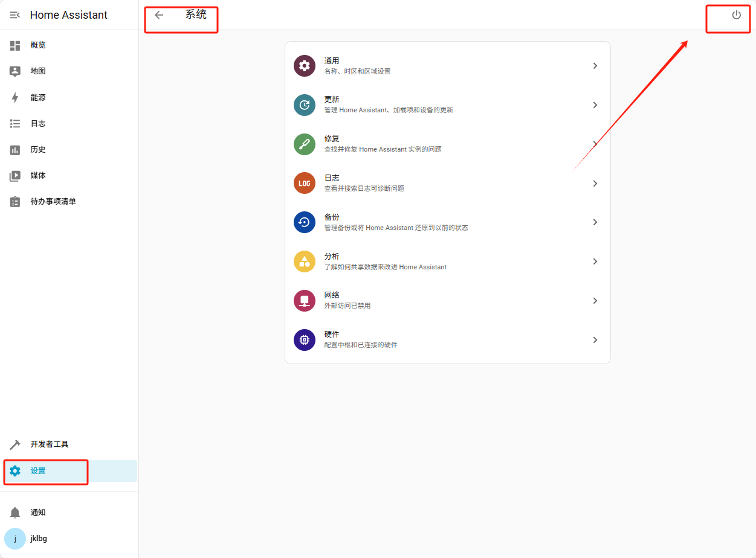
Task: Click the Updates (更新) teal circle icon
Action: pos(305,105)
